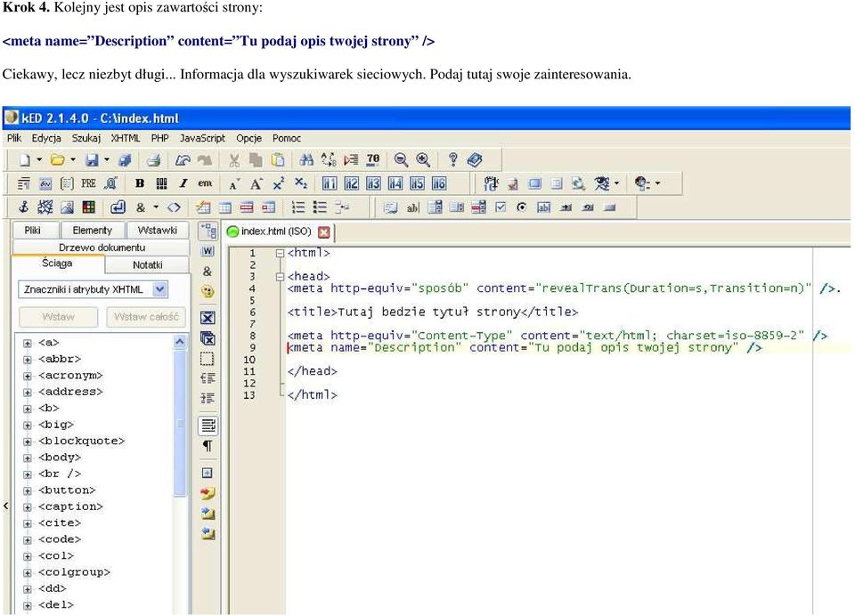This screenshot has height=616, width=855.
Task: Click the Open folder icon
Action: click(x=57, y=159)
